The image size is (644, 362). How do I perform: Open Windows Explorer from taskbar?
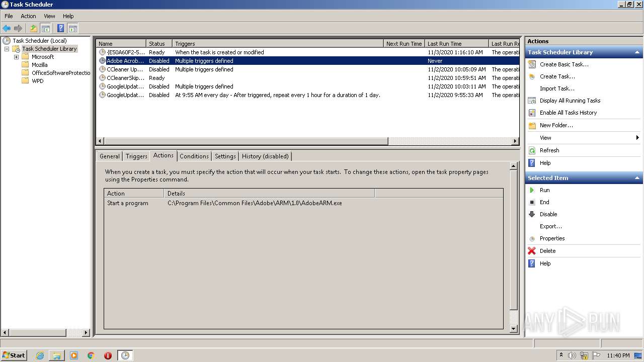pos(57,355)
